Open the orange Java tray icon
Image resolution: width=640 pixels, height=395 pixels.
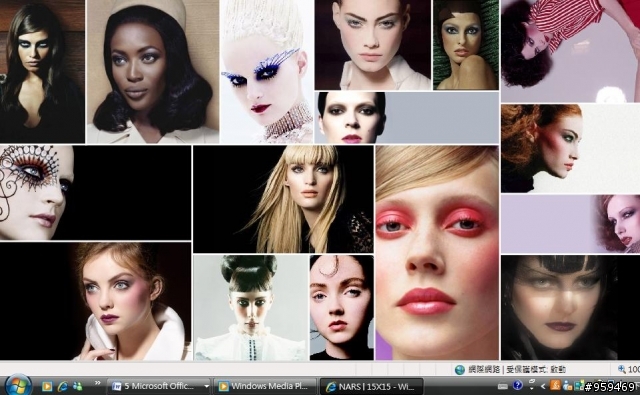(x=555, y=385)
